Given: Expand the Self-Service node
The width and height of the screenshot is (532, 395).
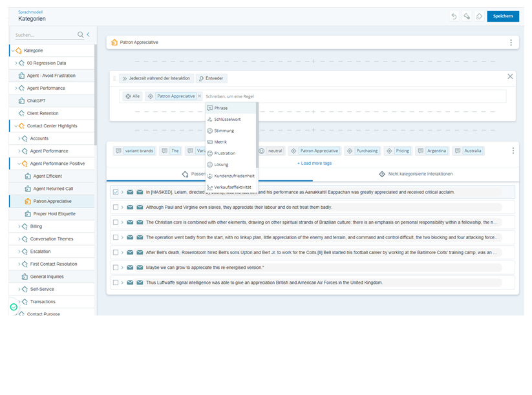Looking at the screenshot, I should click(x=19, y=289).
